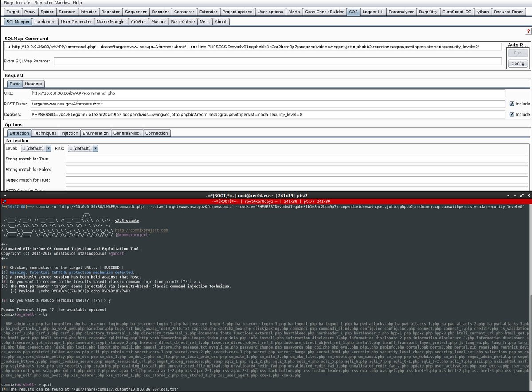532x392 pixels.
Task: Switch to the Scanner tab
Action: (x=67, y=12)
